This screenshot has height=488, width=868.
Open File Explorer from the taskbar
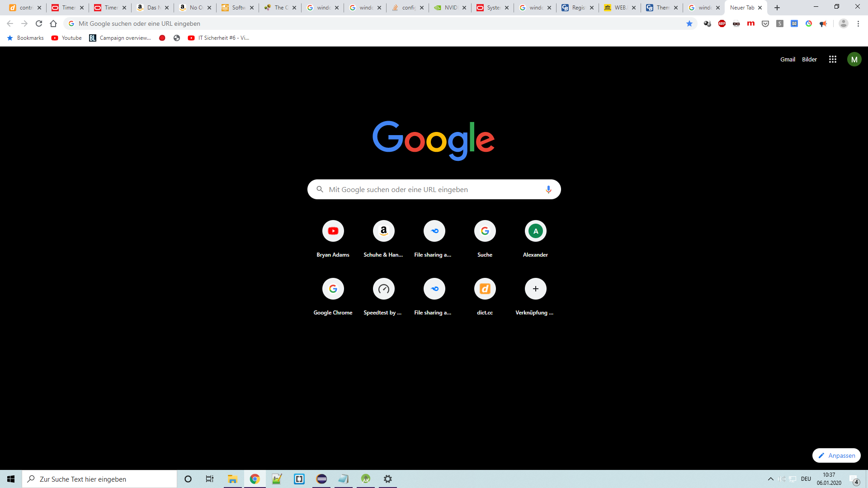233,479
